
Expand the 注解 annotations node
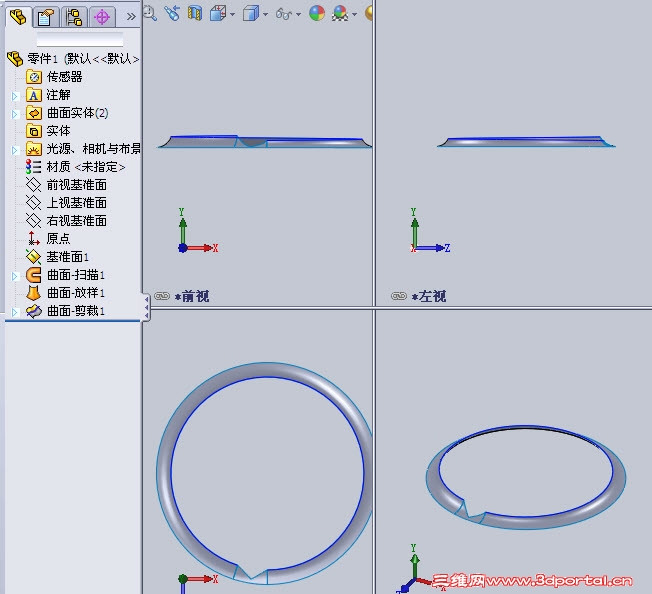15,96
